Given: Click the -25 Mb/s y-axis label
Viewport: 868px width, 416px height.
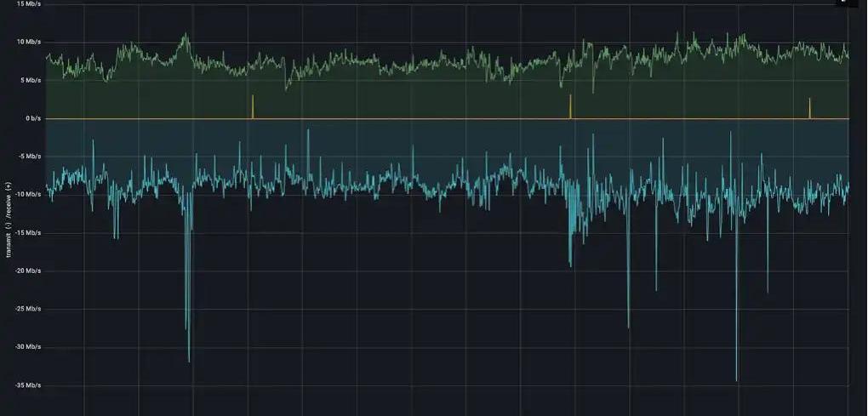Looking at the screenshot, I should pos(28,309).
